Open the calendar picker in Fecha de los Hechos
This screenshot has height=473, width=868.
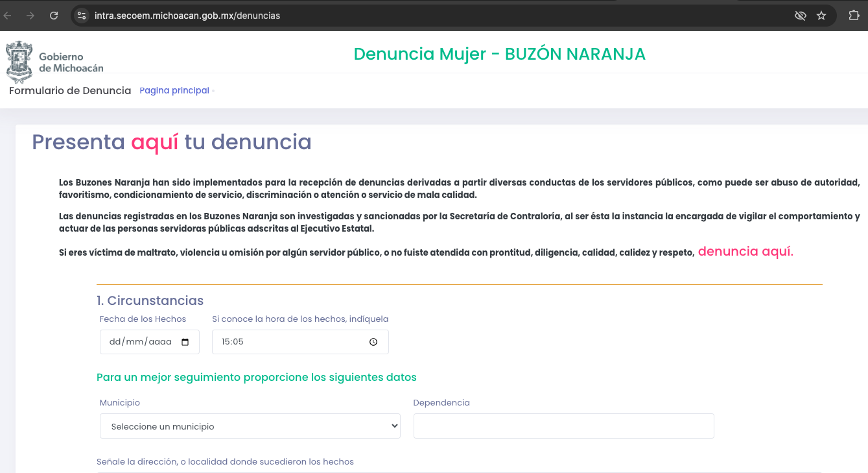click(x=185, y=342)
